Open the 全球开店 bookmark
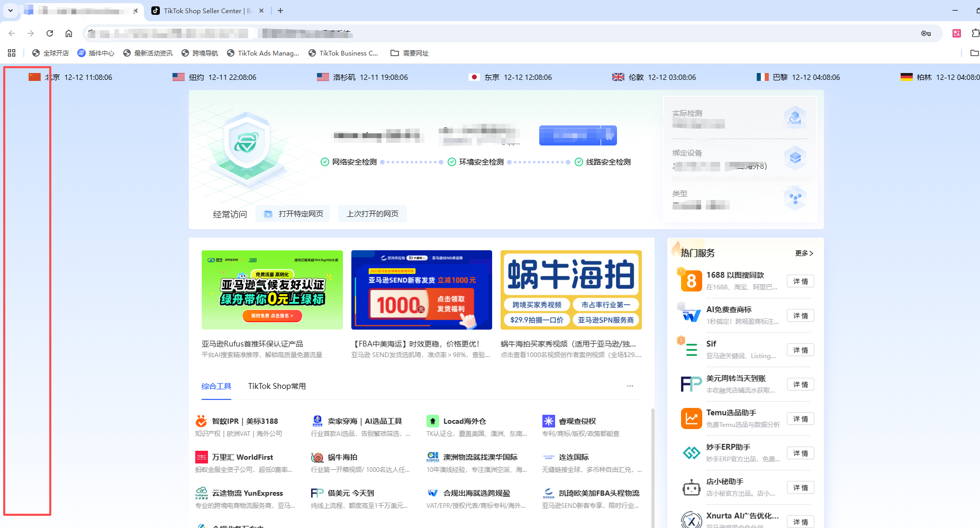The image size is (980, 528). pyautogui.click(x=51, y=53)
